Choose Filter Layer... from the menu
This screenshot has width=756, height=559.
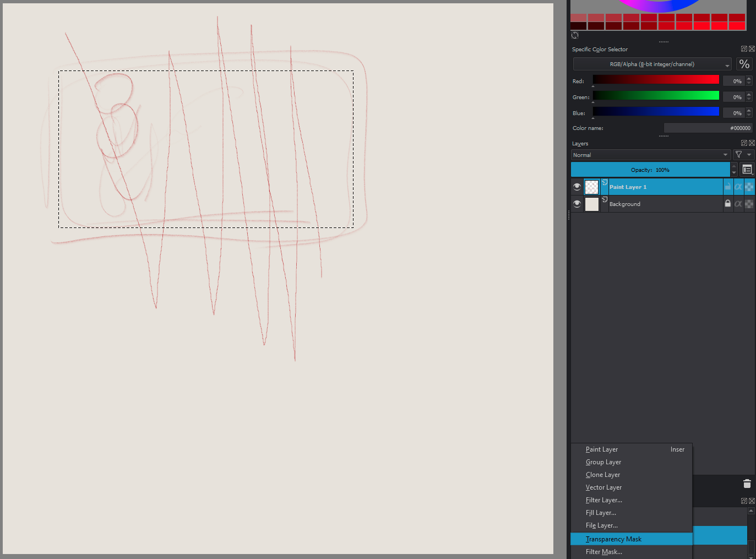632,500
